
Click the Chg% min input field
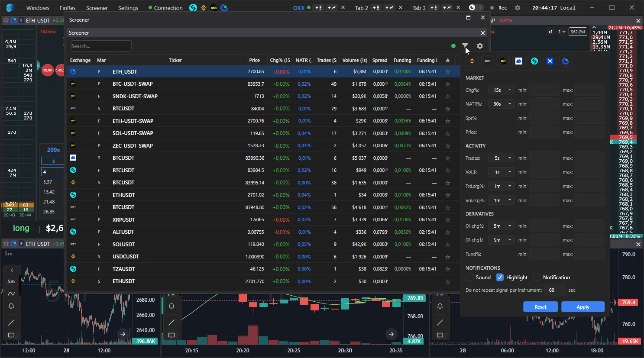coord(544,90)
